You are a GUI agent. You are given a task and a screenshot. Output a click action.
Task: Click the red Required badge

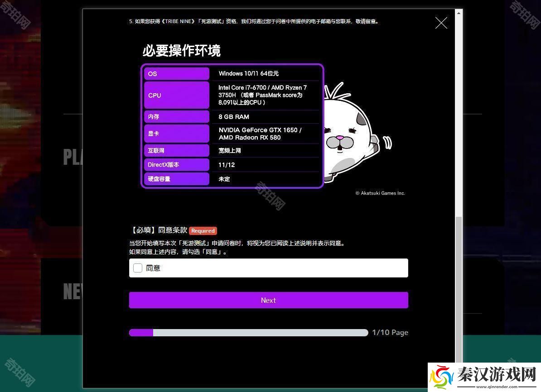203,231
